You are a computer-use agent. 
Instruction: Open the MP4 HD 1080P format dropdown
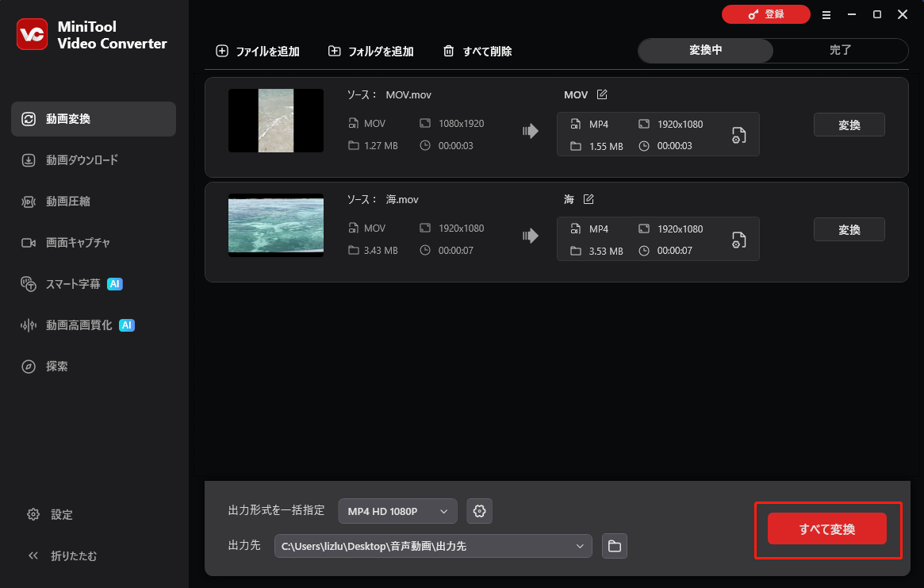tap(398, 511)
